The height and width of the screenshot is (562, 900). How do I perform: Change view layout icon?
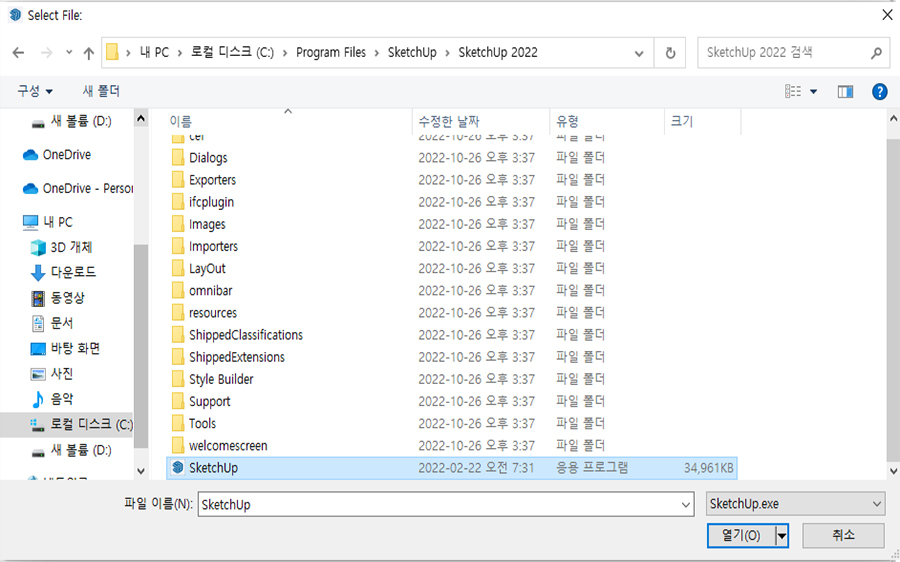click(x=793, y=91)
